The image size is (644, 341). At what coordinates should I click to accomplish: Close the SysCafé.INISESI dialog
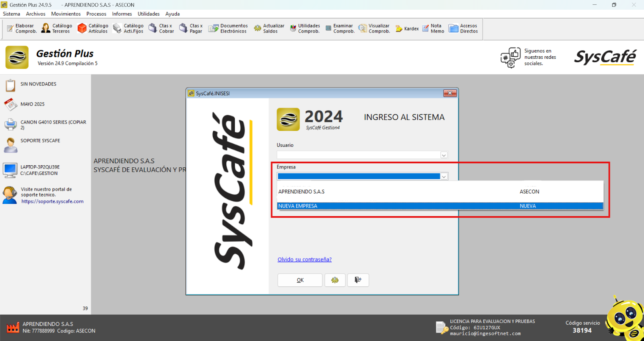(450, 93)
